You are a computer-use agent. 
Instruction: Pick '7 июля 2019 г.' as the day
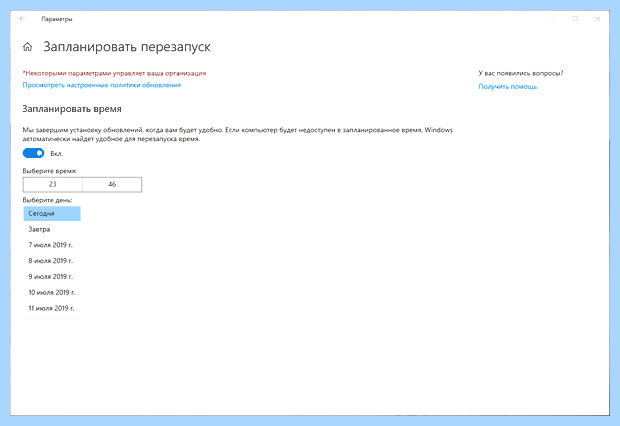coord(52,245)
